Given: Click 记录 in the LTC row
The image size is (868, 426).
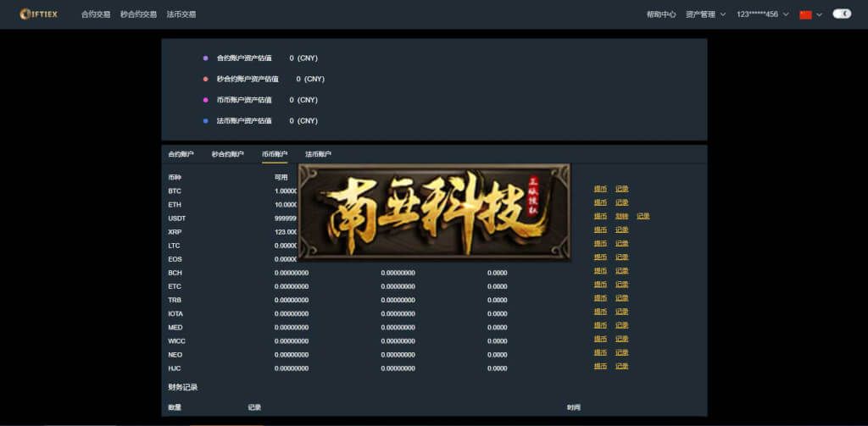Looking at the screenshot, I should pos(621,243).
